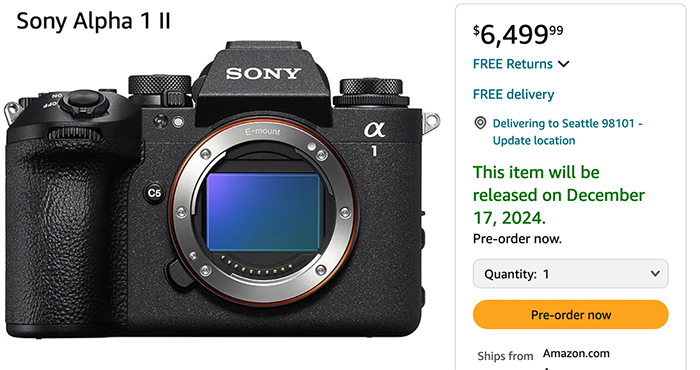Click the C5 button on the camera
This screenshot has width=700, height=370.
[x=154, y=193]
